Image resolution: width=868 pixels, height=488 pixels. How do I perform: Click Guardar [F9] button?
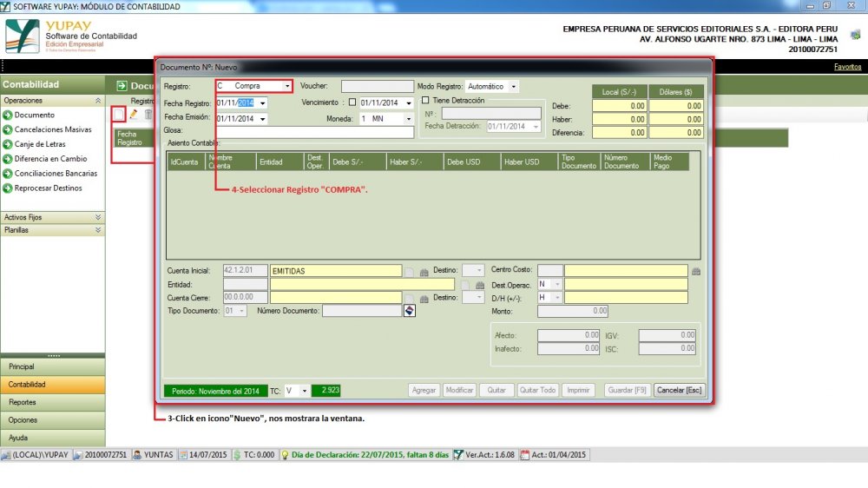click(x=628, y=390)
